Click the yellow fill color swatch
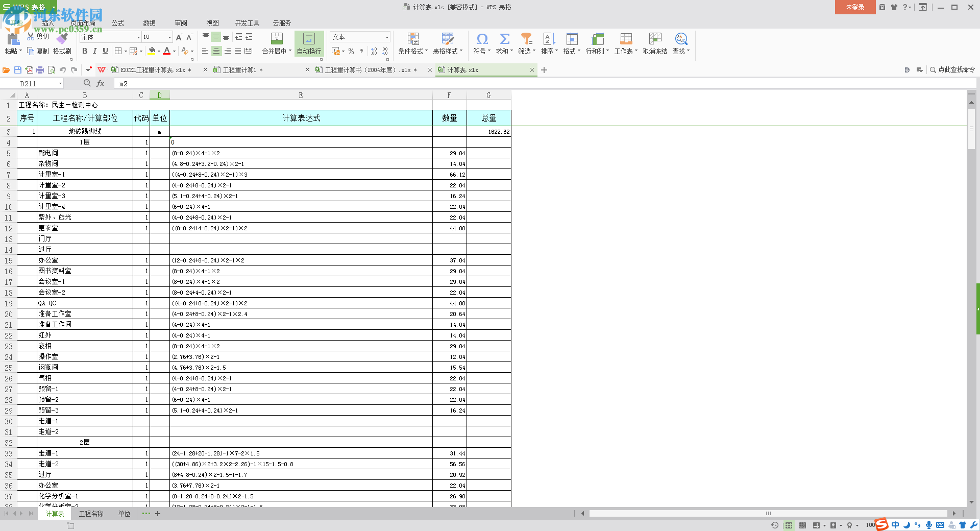 click(x=152, y=51)
